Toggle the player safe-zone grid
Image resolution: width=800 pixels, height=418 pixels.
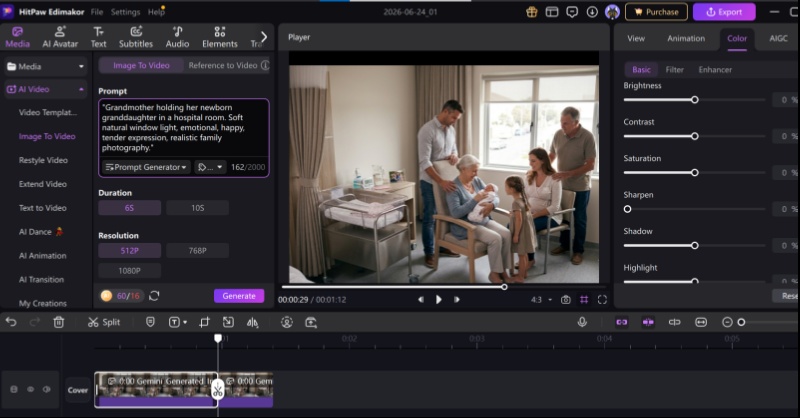point(584,300)
